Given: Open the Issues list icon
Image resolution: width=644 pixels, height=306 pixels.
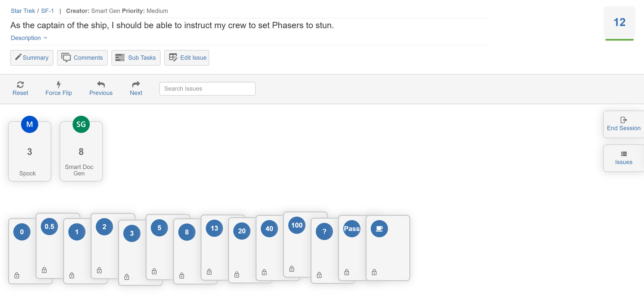Looking at the screenshot, I should pyautogui.click(x=624, y=154).
